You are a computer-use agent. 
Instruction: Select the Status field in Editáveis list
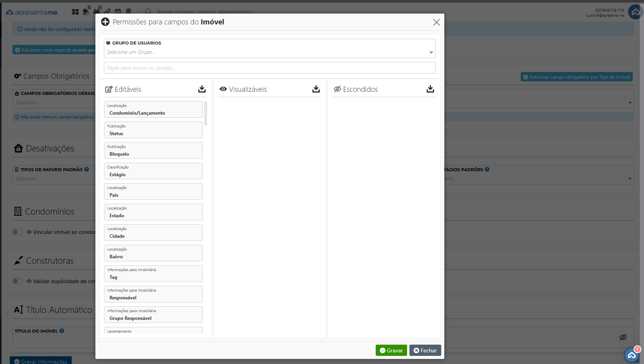153,130
